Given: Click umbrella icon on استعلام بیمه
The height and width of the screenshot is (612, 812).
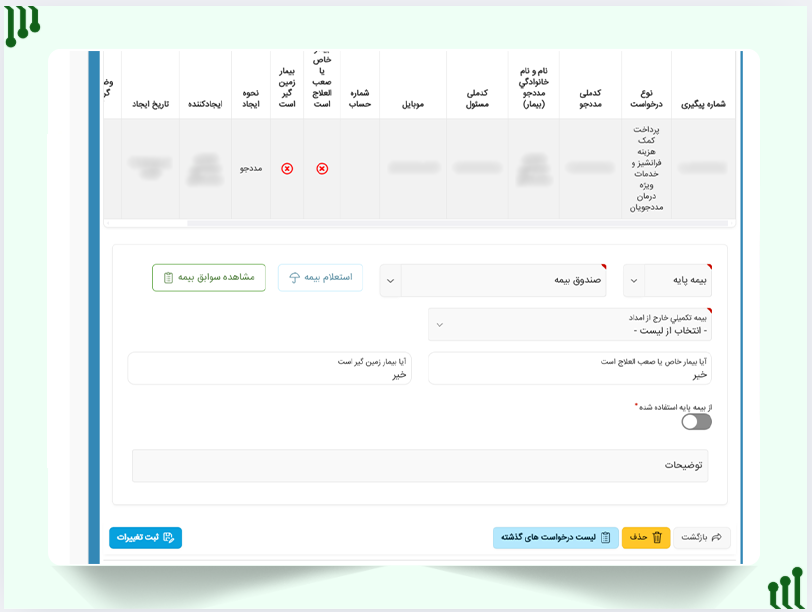Looking at the screenshot, I should click(295, 278).
